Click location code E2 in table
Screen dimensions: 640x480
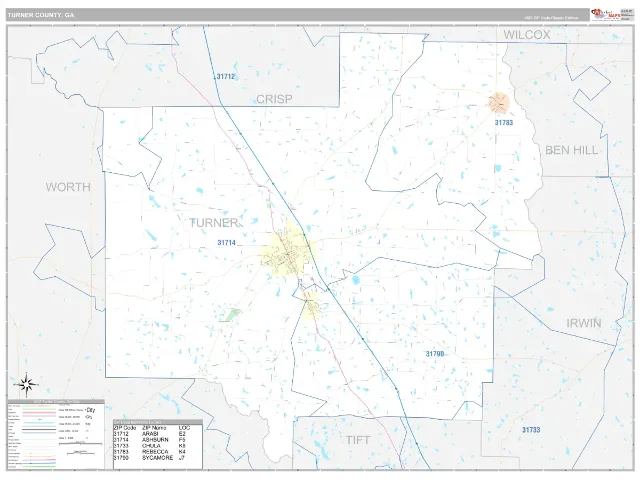(182, 434)
